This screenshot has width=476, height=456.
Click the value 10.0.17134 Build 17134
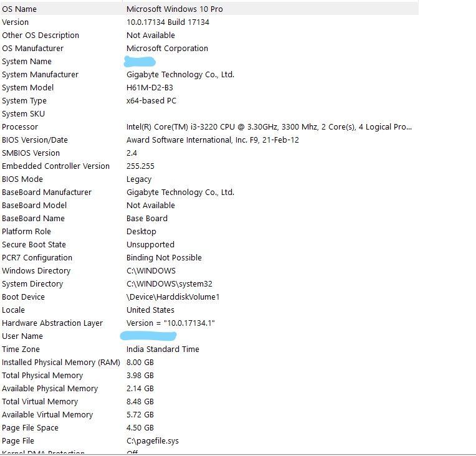pyautogui.click(x=168, y=22)
